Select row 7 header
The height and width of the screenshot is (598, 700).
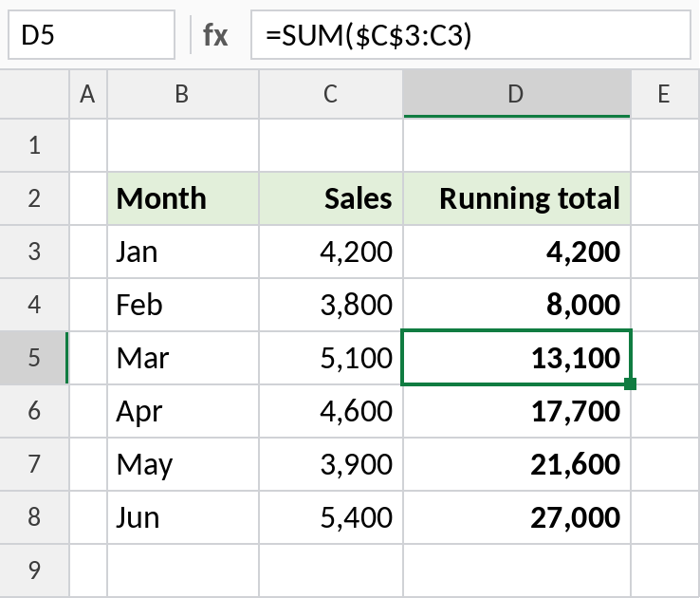pos(34,464)
